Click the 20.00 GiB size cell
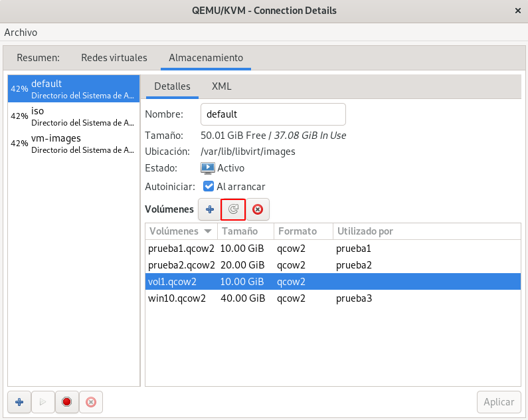The height and width of the screenshot is (420, 528). [242, 265]
